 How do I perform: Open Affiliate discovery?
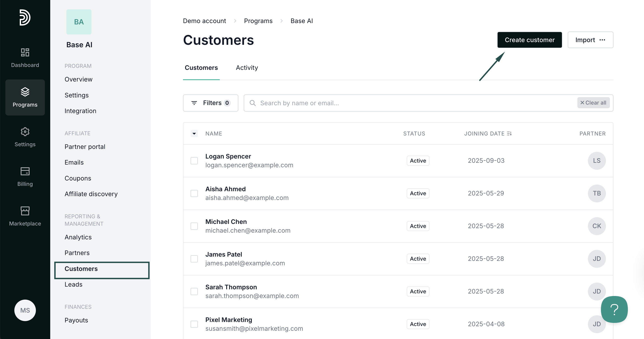click(91, 194)
